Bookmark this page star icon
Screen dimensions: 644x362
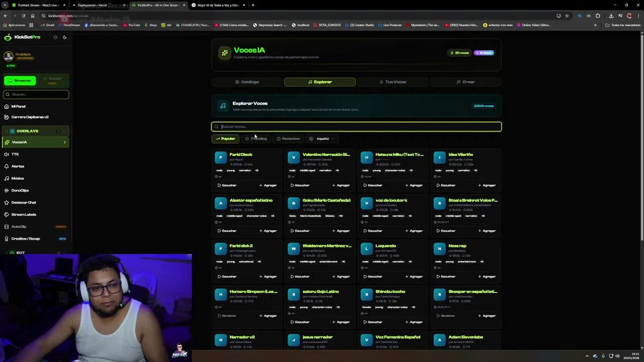pyautogui.click(x=567, y=16)
